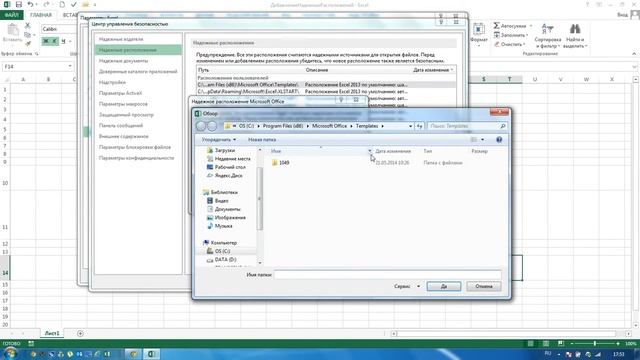Image resolution: width=640 pixels, height=360 pixels.
Task: Click Да button in Browse dialog
Action: click(x=444, y=286)
